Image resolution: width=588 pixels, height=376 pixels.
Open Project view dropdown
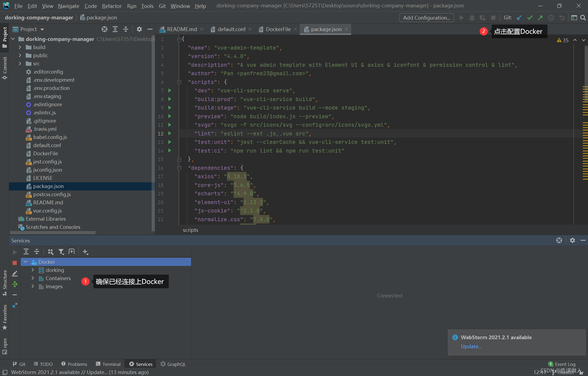[42, 29]
